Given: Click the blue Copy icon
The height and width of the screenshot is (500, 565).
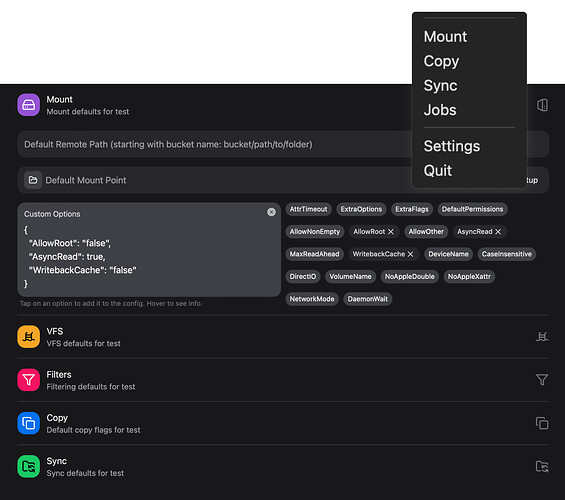Looking at the screenshot, I should 28,423.
